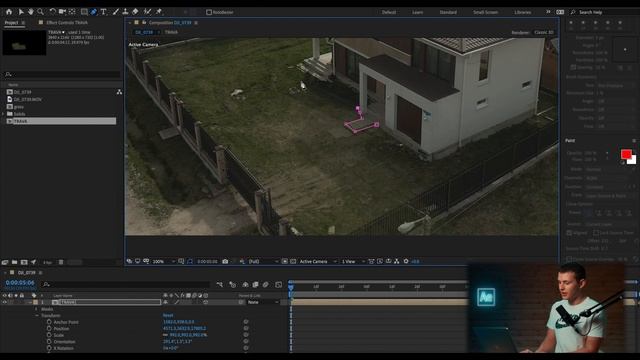Select the Brush tool
The height and width of the screenshot is (360, 640).
[116, 12]
